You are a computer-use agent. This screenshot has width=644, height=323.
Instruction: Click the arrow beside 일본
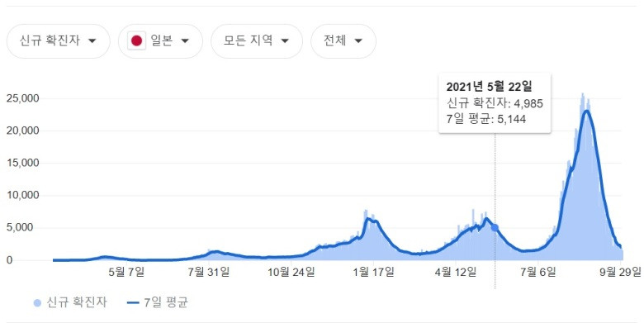coord(185,40)
